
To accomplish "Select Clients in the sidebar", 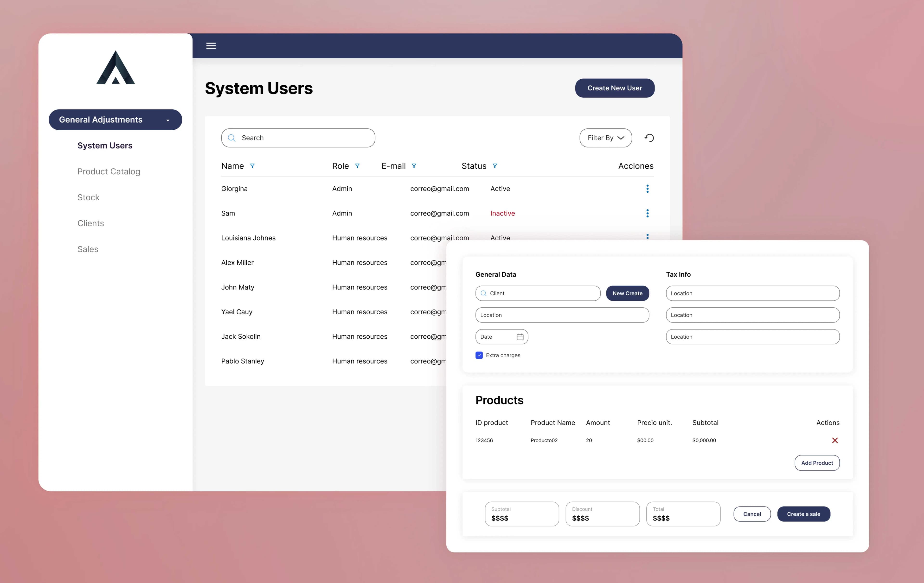I will pos(90,223).
